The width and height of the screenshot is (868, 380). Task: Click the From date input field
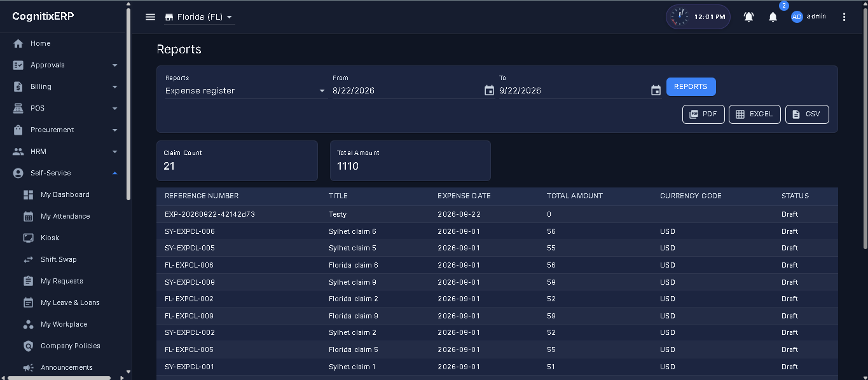point(407,90)
